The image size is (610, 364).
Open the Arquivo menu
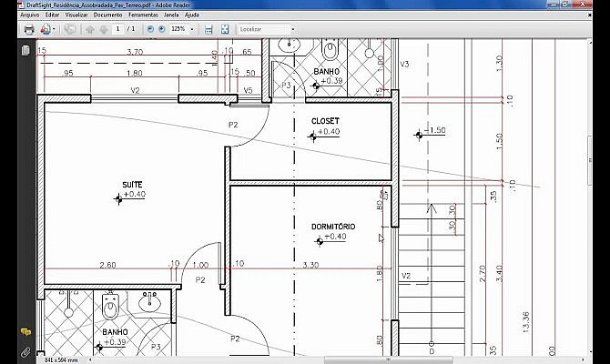29,15
